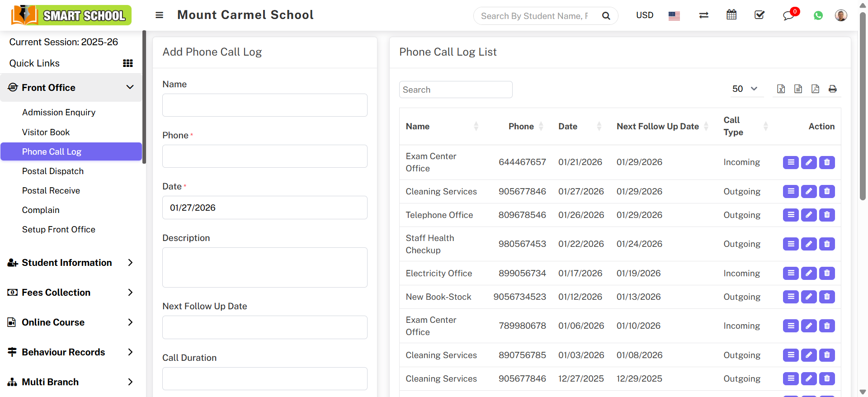Screen dimensions: 868x397
Task: Click the switch branch arrows icon
Action: coord(703,15)
